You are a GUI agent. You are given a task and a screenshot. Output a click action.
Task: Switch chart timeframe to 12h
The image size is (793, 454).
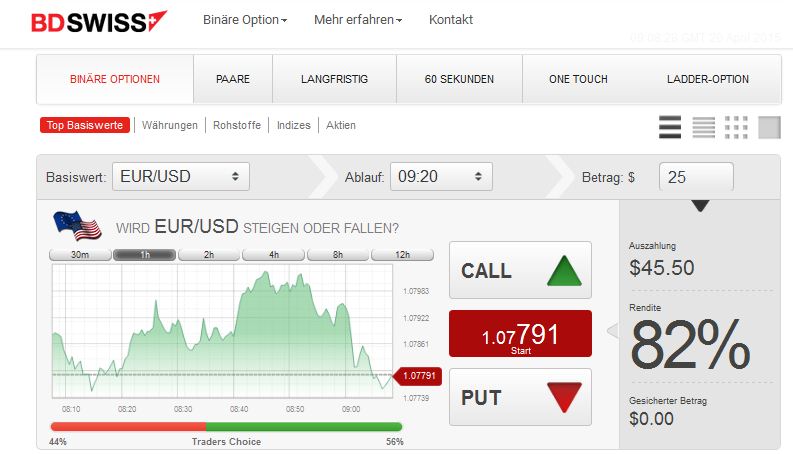[403, 254]
